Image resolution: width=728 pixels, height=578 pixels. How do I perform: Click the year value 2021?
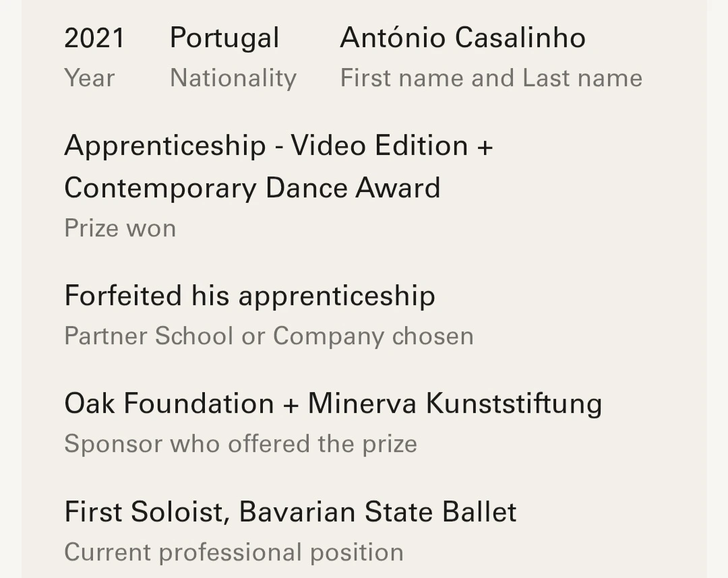pyautogui.click(x=94, y=38)
